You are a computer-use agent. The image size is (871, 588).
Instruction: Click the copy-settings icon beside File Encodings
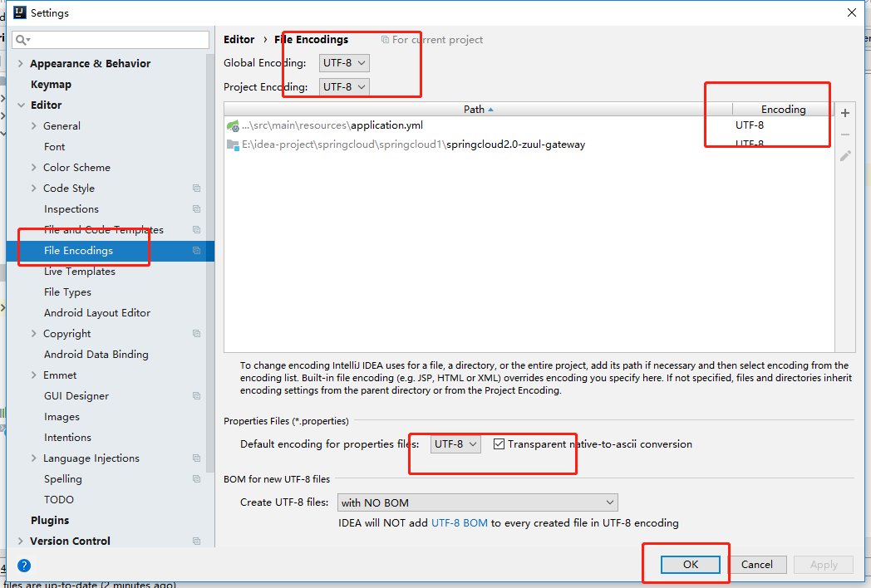click(x=196, y=250)
